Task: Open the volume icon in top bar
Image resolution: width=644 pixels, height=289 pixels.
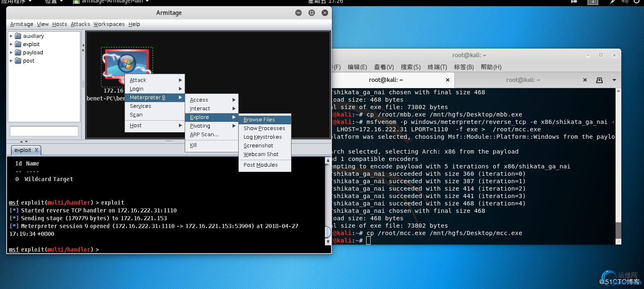Action: point(625,2)
